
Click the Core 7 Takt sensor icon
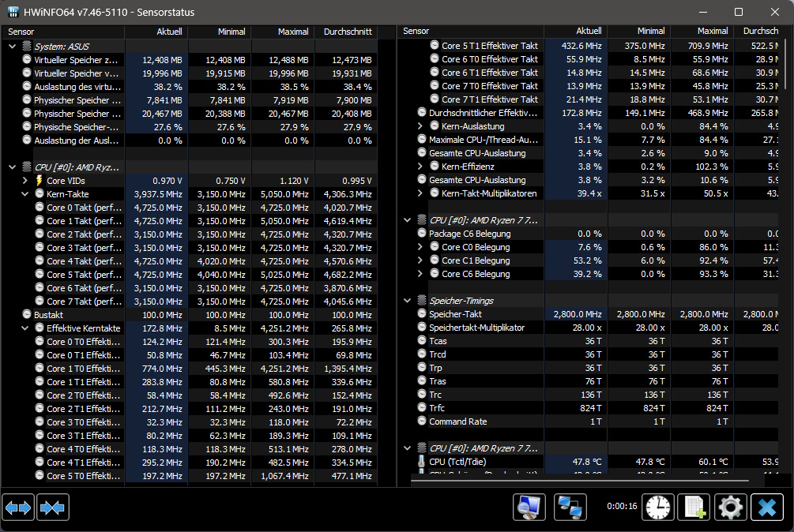coord(40,301)
